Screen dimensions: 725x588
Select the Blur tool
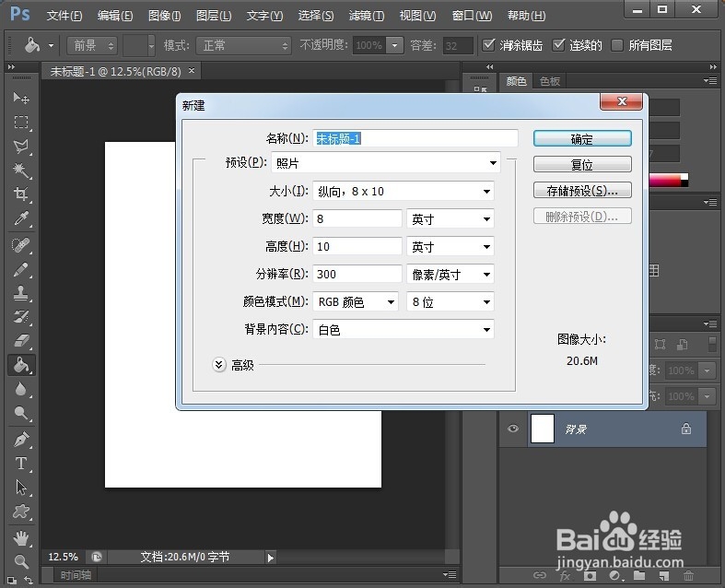tap(21, 390)
